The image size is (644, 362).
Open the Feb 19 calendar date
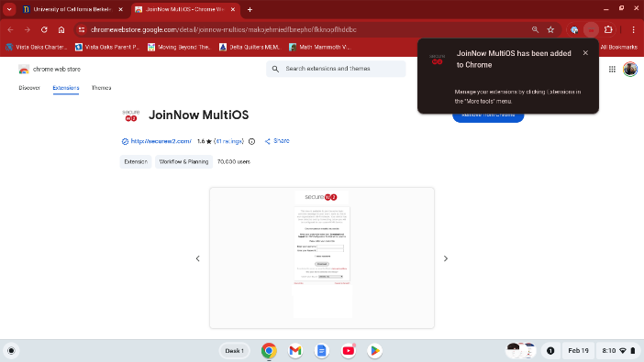pos(578,351)
